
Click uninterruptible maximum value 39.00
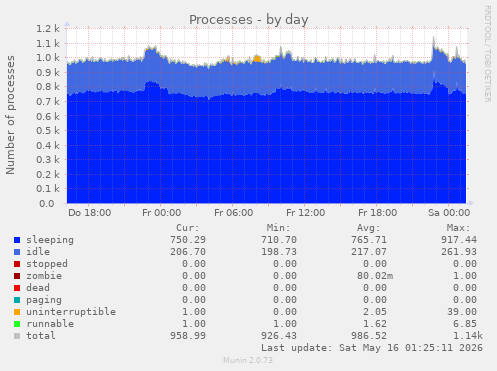tap(462, 312)
